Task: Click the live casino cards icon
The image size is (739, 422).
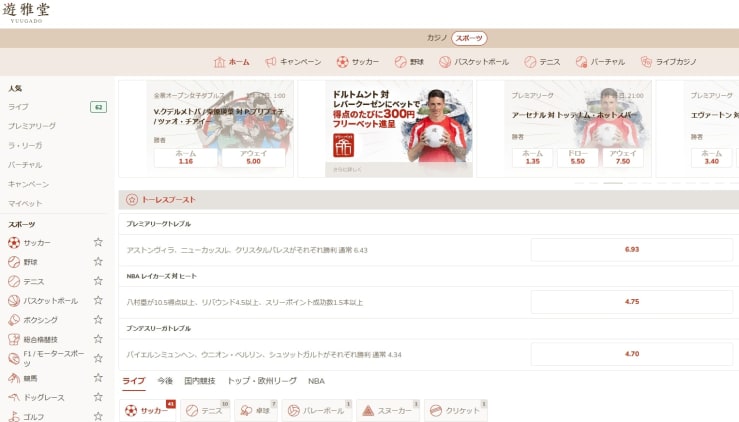Action: coord(646,62)
